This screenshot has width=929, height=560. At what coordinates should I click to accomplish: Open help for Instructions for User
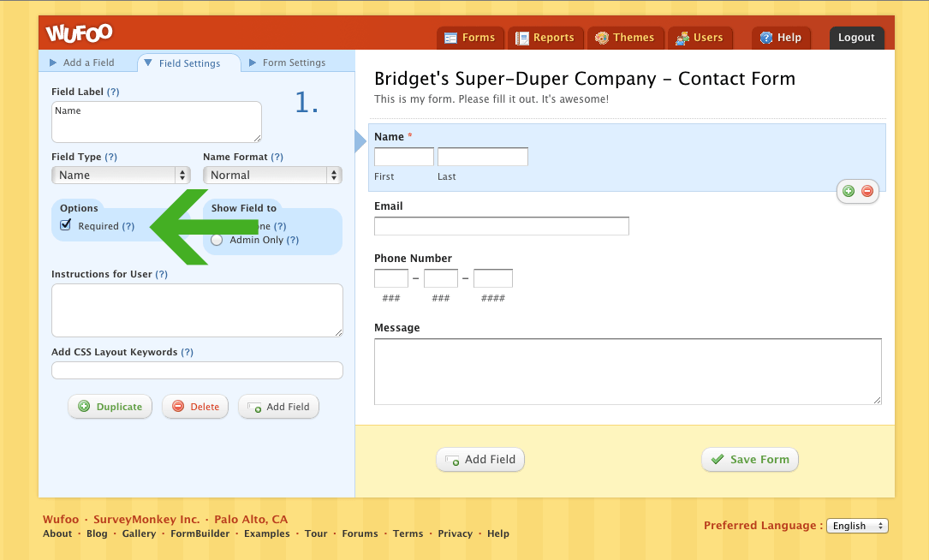pos(161,274)
